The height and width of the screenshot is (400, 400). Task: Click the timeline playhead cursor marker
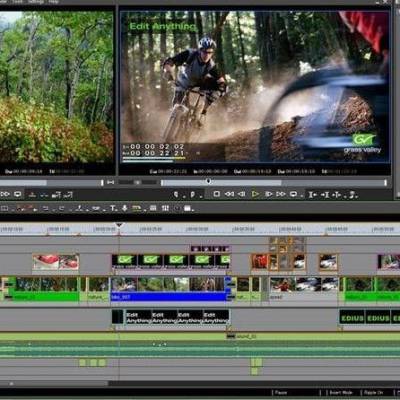119,225
